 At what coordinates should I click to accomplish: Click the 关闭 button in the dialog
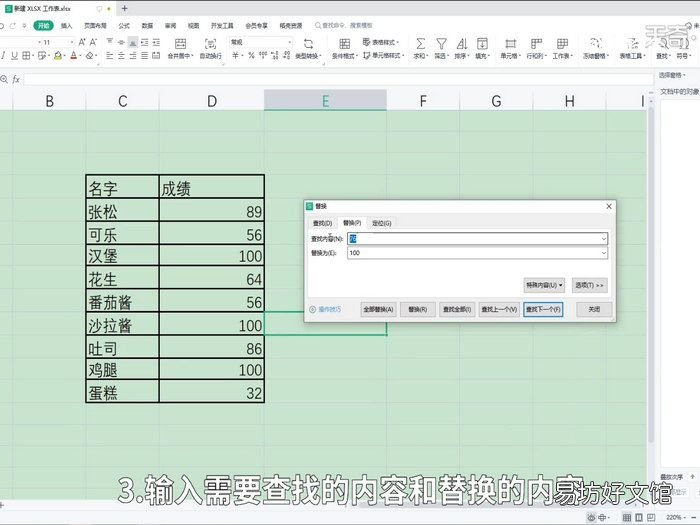[x=594, y=309]
